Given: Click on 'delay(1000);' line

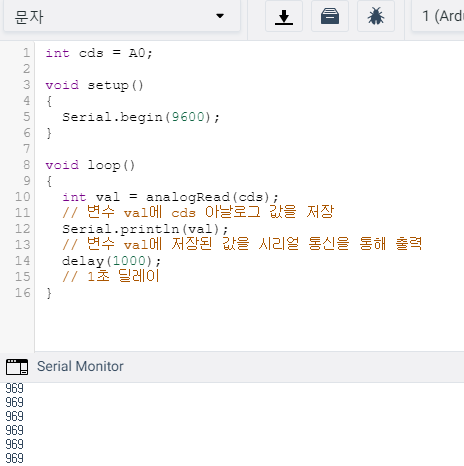Looking at the screenshot, I should point(111,261).
